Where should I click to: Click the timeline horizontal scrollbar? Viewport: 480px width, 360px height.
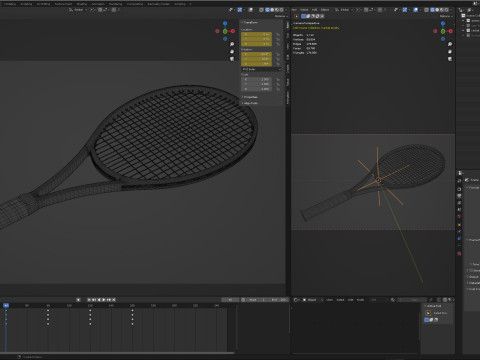coord(118,353)
